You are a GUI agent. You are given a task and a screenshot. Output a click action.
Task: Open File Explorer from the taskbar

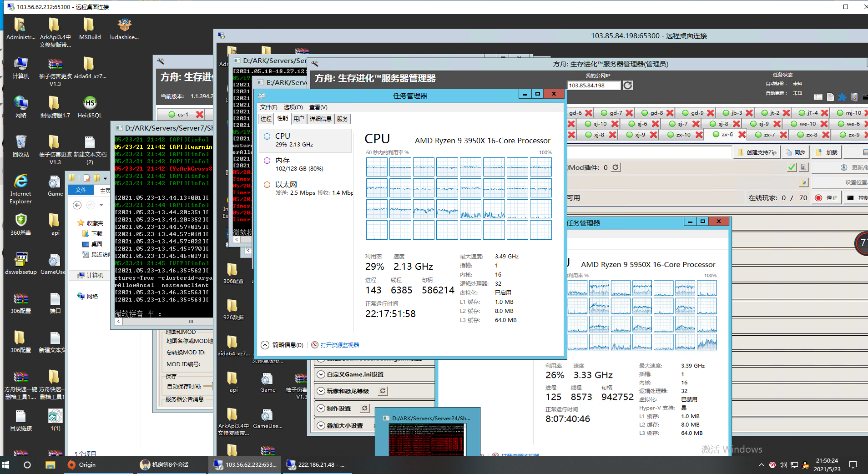[50, 464]
